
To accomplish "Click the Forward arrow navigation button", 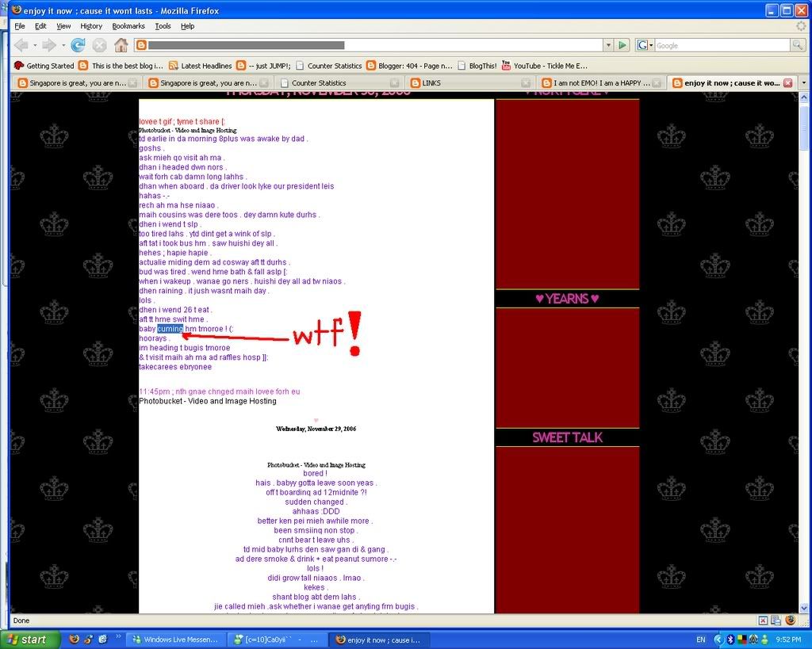I will tap(49, 45).
